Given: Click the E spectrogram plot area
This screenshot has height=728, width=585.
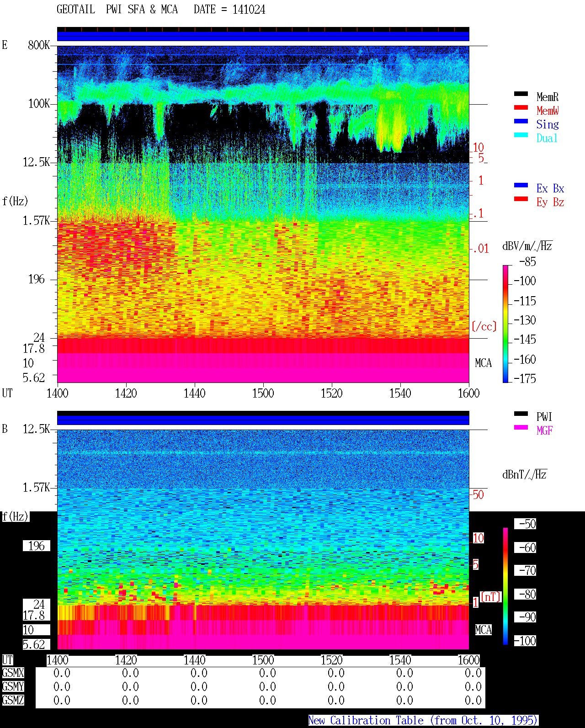Looking at the screenshot, I should pyautogui.click(x=263, y=214).
